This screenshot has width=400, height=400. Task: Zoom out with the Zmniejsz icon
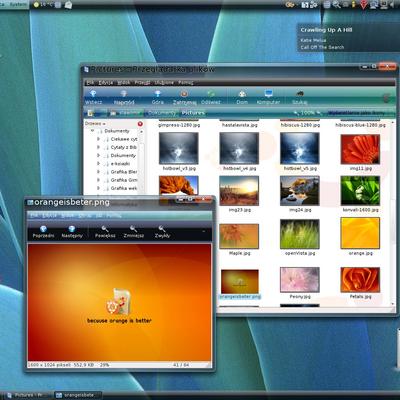(x=134, y=229)
